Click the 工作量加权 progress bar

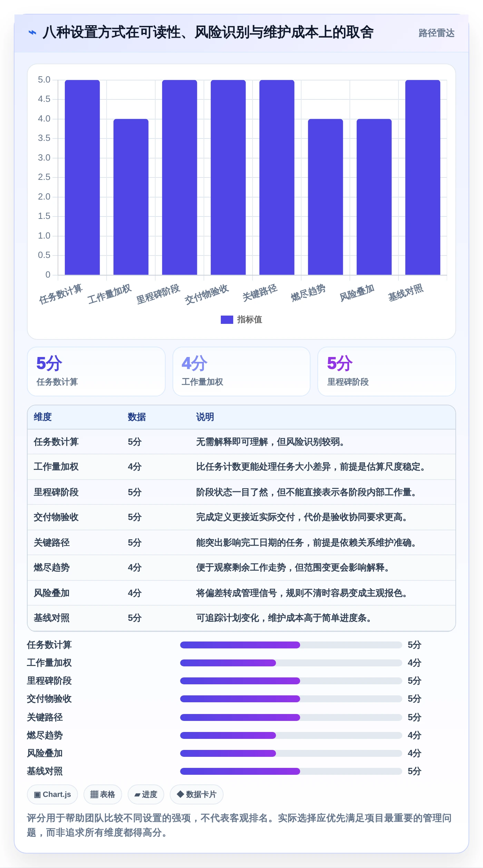click(291, 663)
